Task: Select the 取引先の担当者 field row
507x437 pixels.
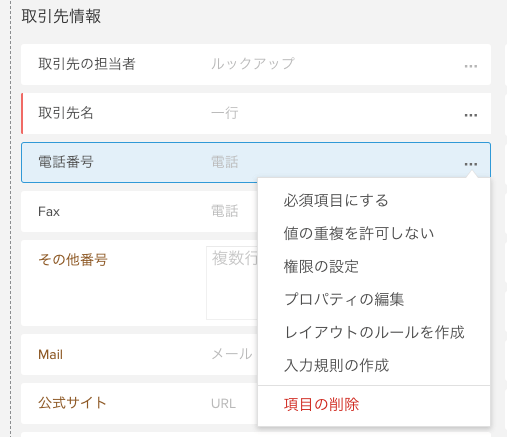Action: (256, 64)
